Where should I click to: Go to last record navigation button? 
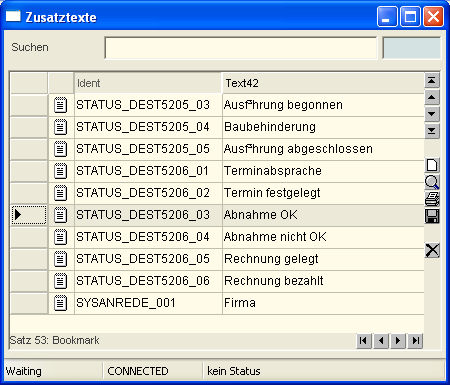(415, 341)
